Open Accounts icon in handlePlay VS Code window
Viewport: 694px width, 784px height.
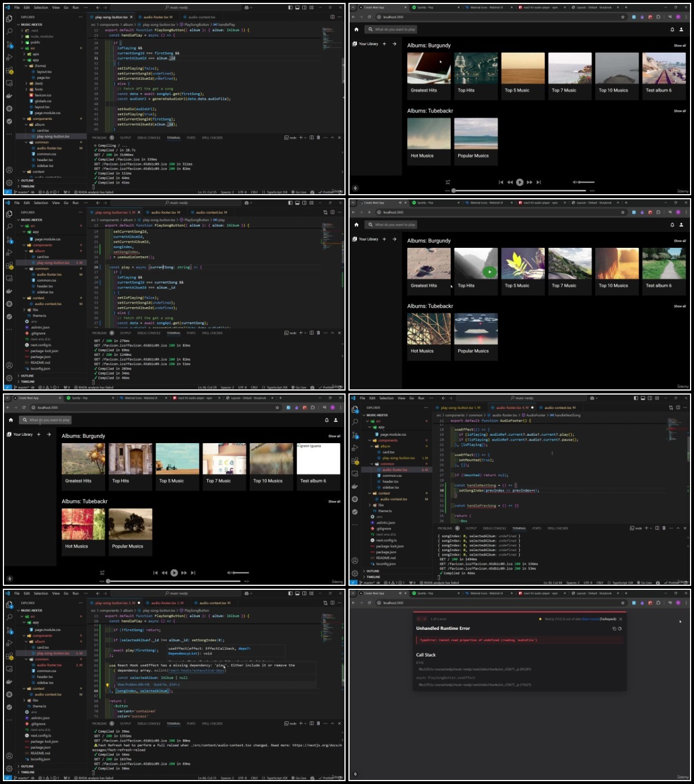click(9, 170)
